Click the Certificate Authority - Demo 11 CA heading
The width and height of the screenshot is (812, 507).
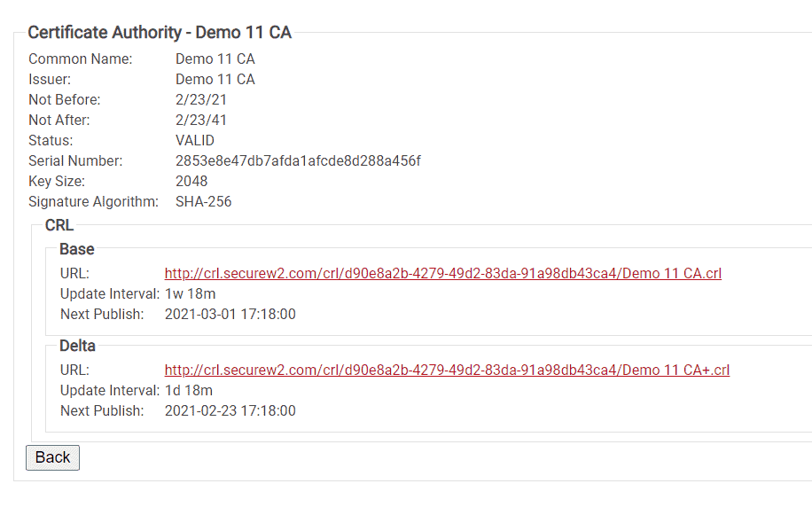pos(160,32)
